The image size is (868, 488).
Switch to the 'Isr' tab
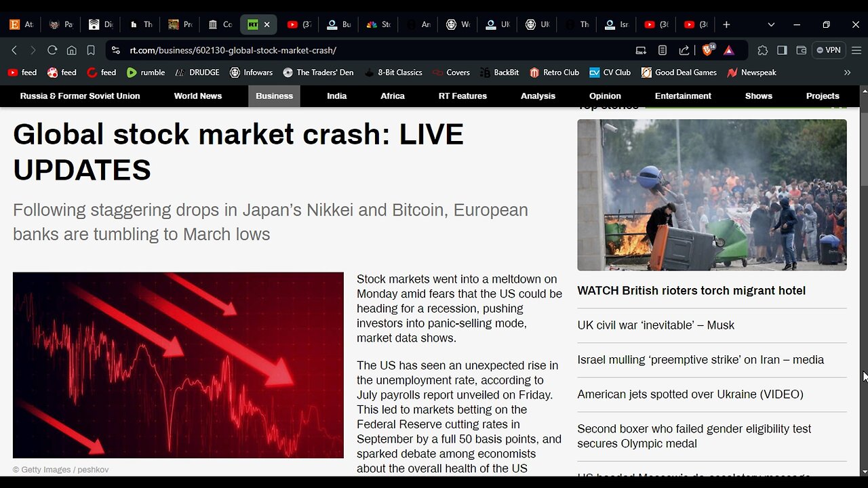(616, 24)
